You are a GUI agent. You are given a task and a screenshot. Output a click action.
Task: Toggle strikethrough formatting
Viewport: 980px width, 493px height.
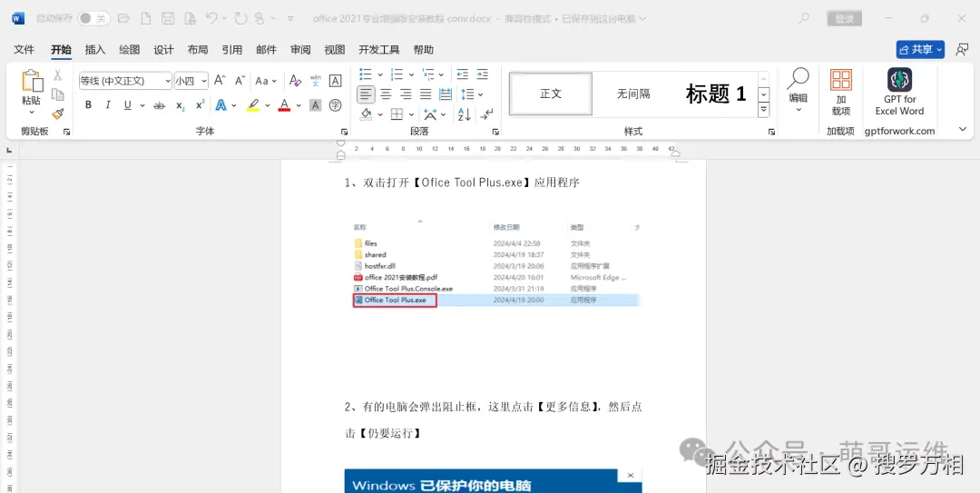[160, 105]
